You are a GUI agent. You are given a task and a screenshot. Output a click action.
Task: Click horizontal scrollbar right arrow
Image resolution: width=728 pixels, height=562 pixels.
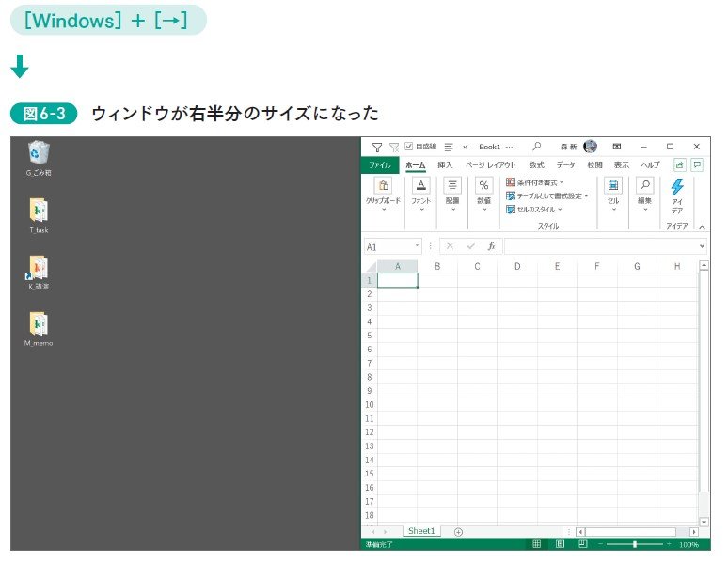pos(694,532)
